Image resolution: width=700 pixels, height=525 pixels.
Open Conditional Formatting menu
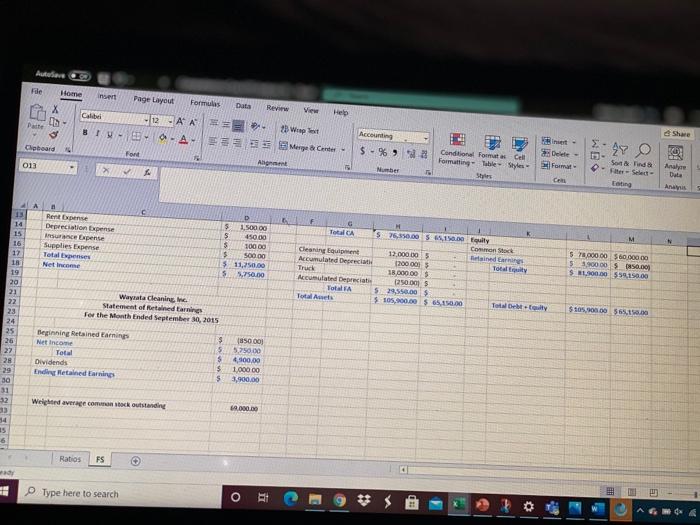[x=456, y=150]
